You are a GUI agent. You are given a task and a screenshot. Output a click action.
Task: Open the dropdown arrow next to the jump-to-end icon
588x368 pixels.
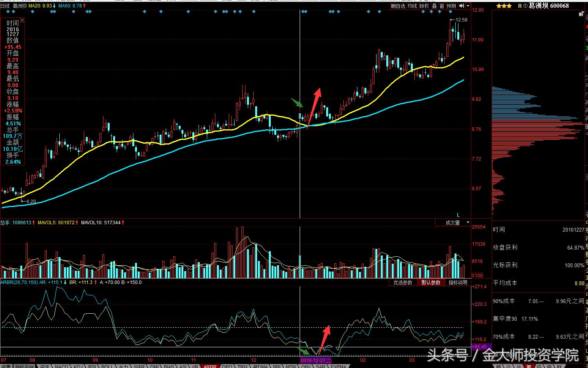[467, 6]
